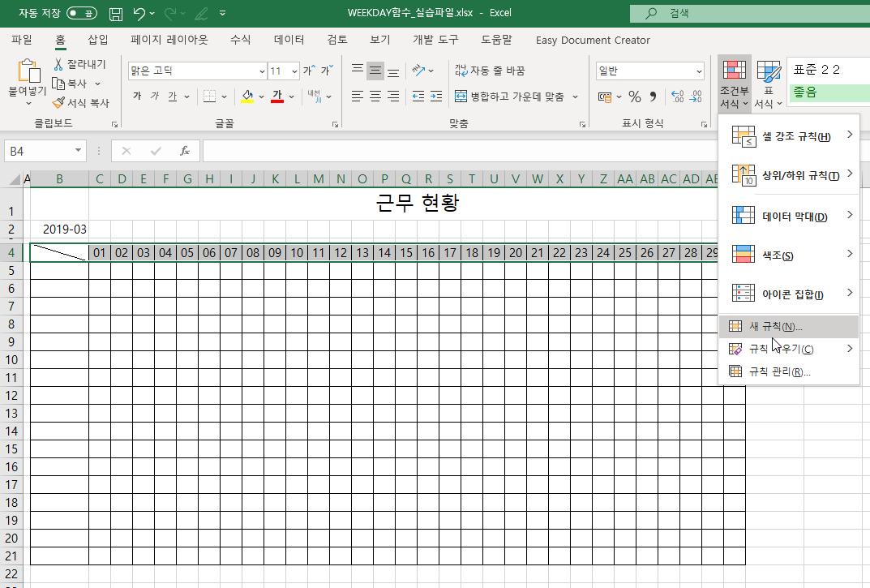This screenshot has width=870, height=588.
Task: Click center horizontally icon
Action: (x=375, y=96)
